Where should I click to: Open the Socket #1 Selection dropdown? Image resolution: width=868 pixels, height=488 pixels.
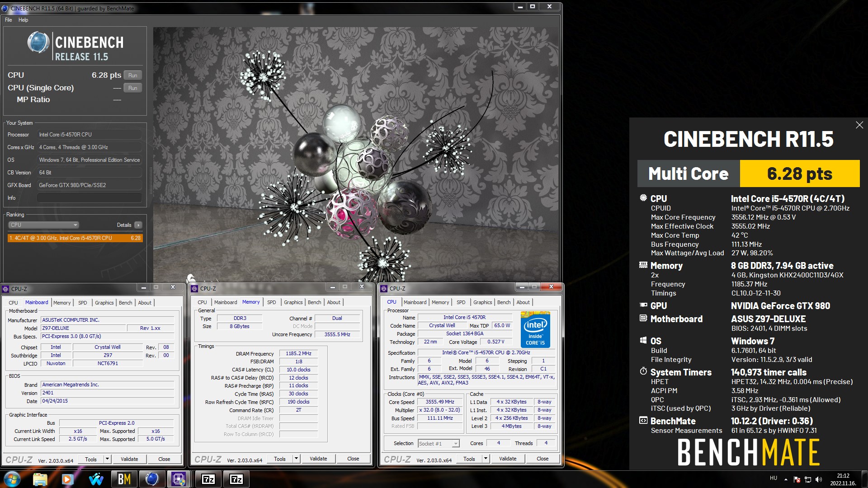tap(439, 444)
